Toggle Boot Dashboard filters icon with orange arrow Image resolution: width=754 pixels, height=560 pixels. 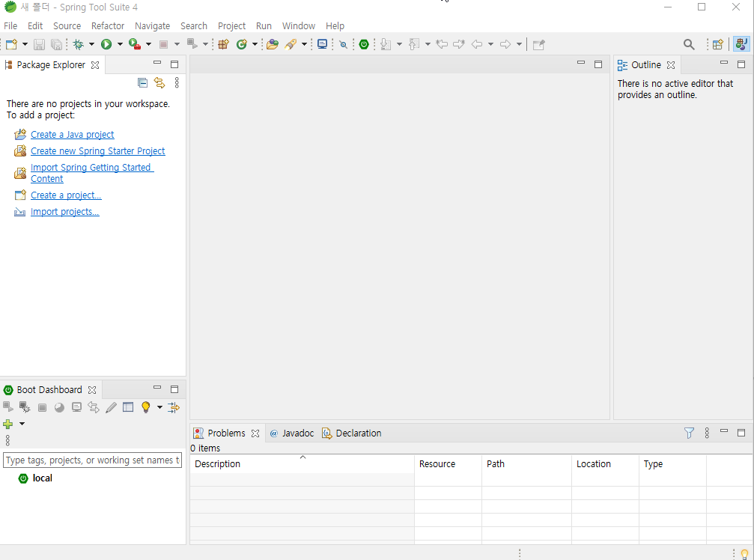[174, 407]
